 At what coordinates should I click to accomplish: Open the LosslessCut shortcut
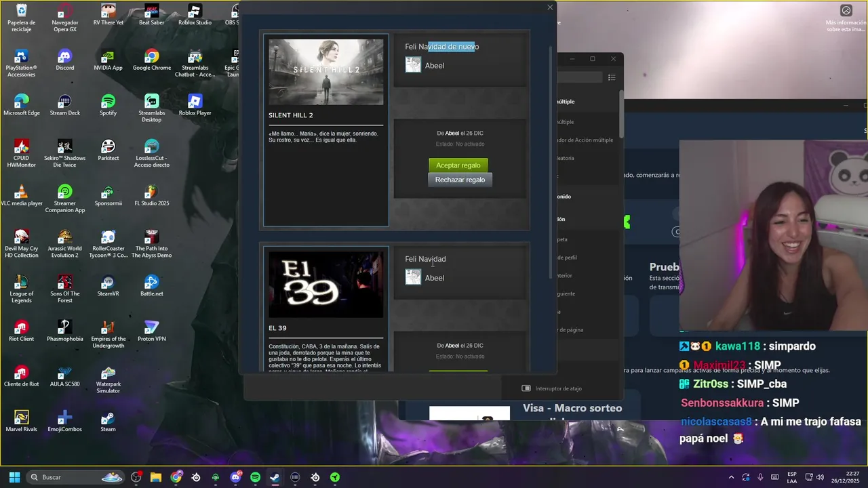point(151,154)
